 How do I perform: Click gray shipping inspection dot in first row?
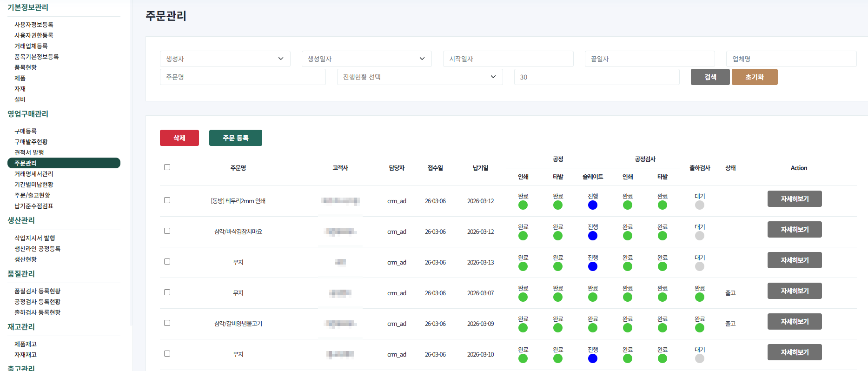point(699,205)
